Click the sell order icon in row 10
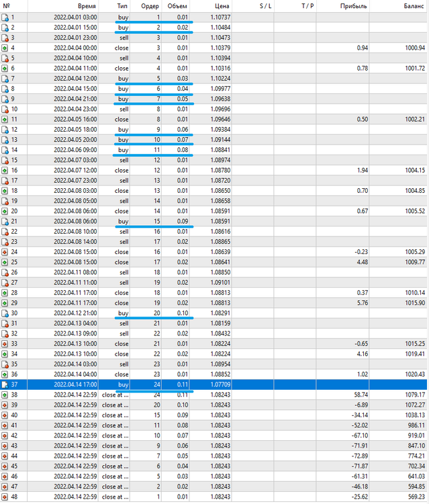Viewport: 429px width, 504px height. pos(5,110)
